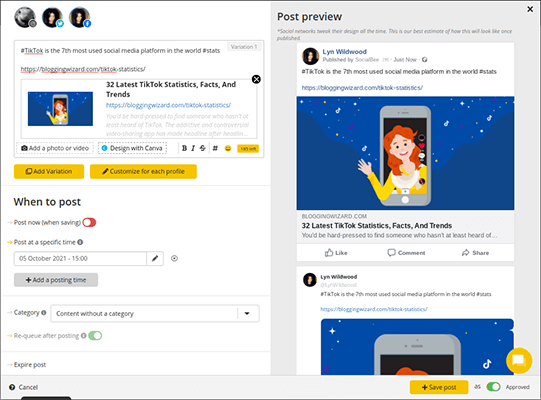Open info icon for specific time
541x400 pixels.
pos(80,242)
